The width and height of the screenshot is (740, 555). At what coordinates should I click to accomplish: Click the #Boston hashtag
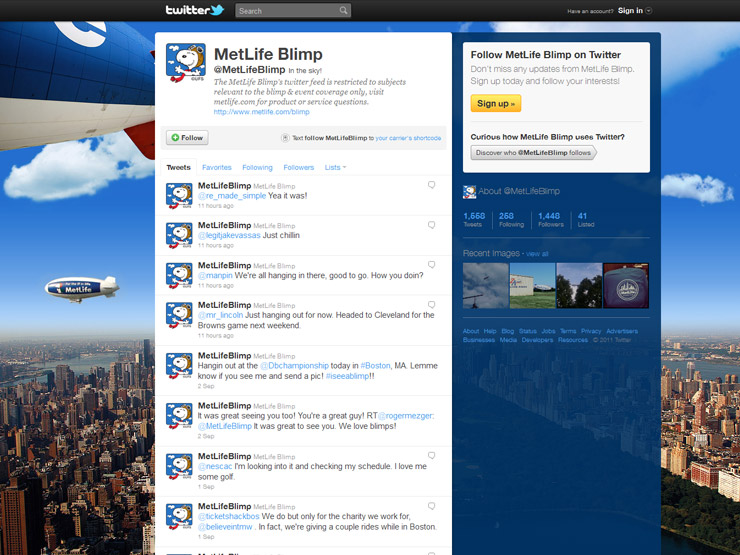[375, 366]
